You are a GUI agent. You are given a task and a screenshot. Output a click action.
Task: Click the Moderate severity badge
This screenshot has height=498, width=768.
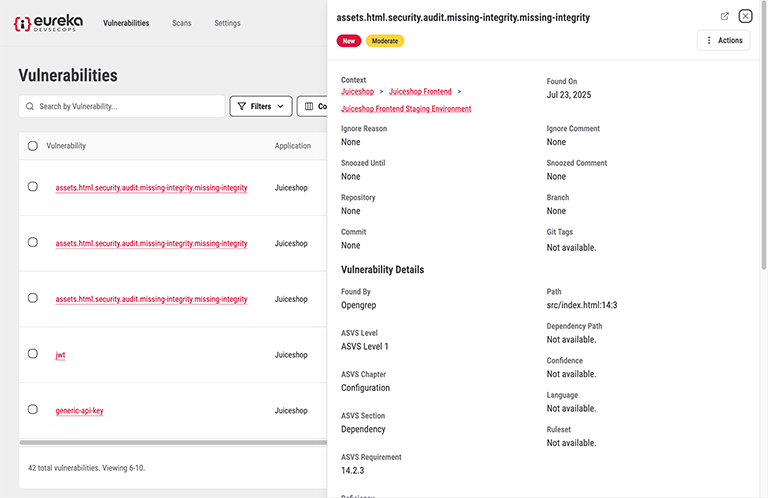click(x=385, y=41)
